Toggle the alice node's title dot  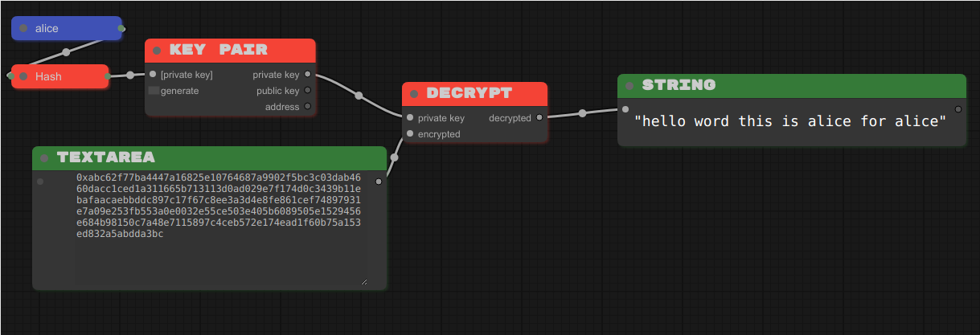click(23, 29)
